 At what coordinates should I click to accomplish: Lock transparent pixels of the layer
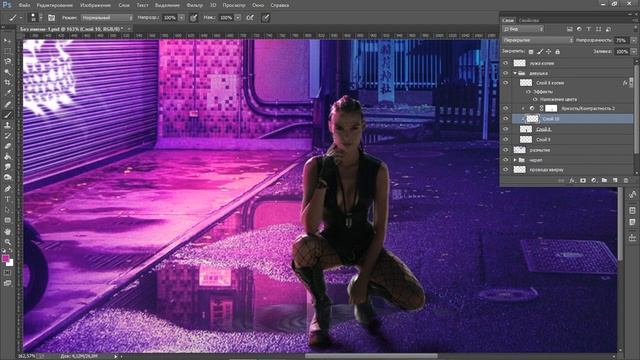[531, 52]
